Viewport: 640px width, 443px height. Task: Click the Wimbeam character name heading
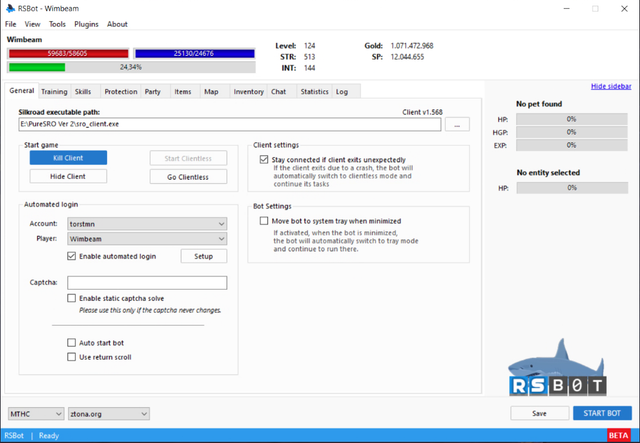[24, 40]
